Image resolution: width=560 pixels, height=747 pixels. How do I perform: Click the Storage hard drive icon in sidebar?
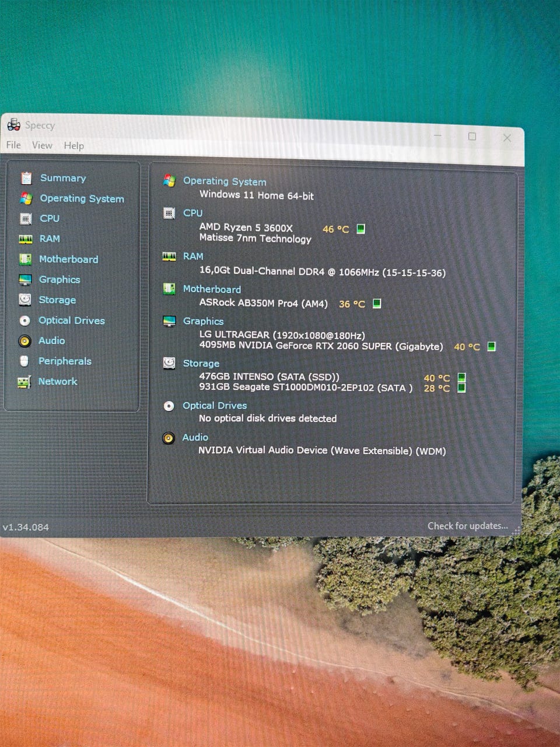tap(24, 300)
